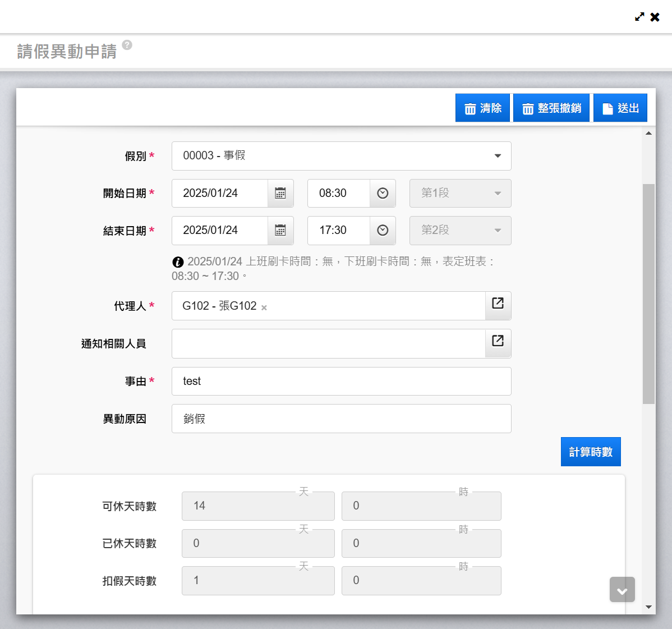Click the 結束日期 label
Viewport: 672px width, 629px height.
(125, 231)
